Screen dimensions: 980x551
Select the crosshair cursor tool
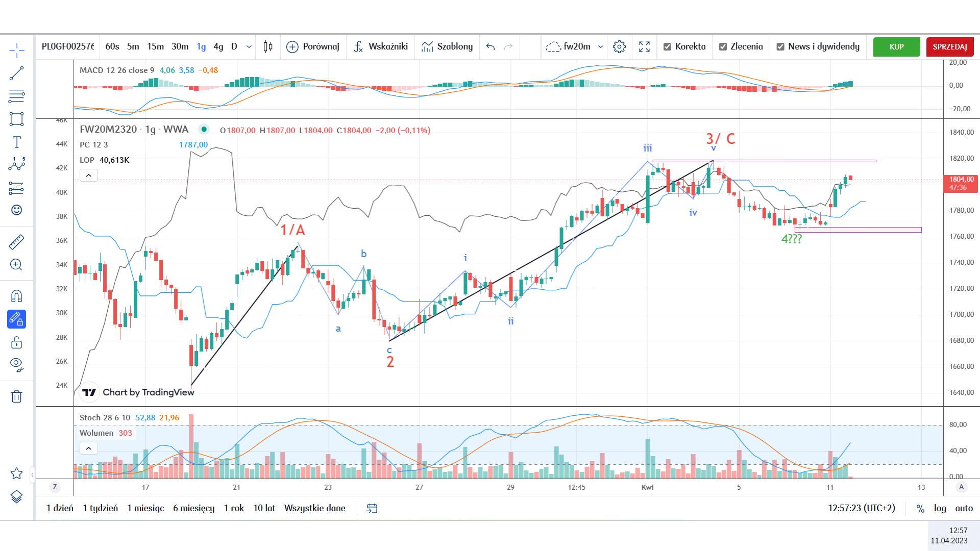(16, 50)
